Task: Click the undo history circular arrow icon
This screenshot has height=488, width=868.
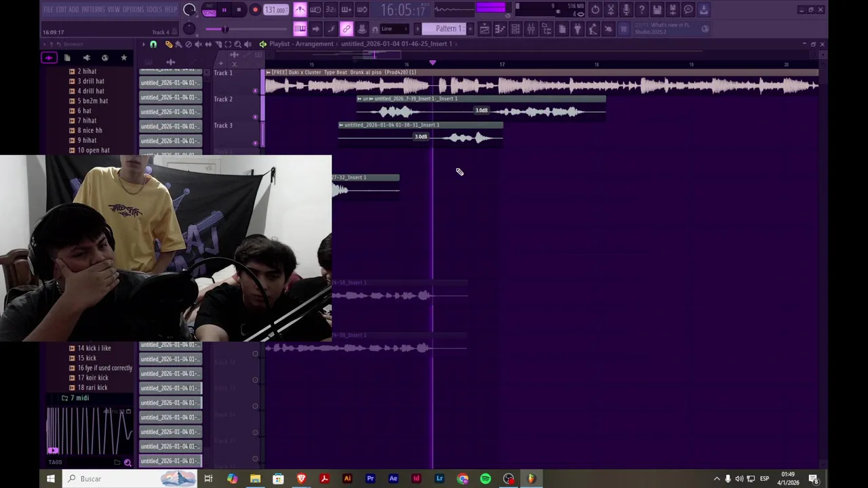Action: pyautogui.click(x=595, y=9)
